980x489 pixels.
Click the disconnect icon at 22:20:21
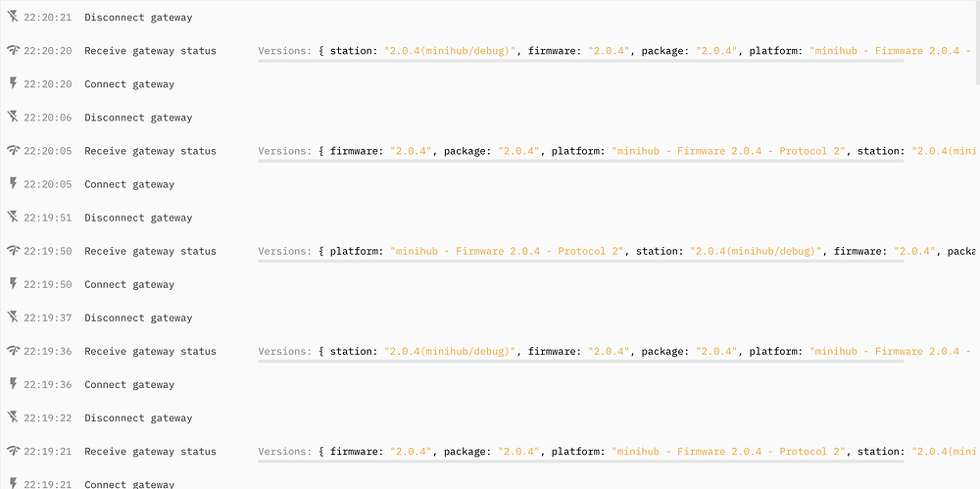pyautogui.click(x=13, y=18)
